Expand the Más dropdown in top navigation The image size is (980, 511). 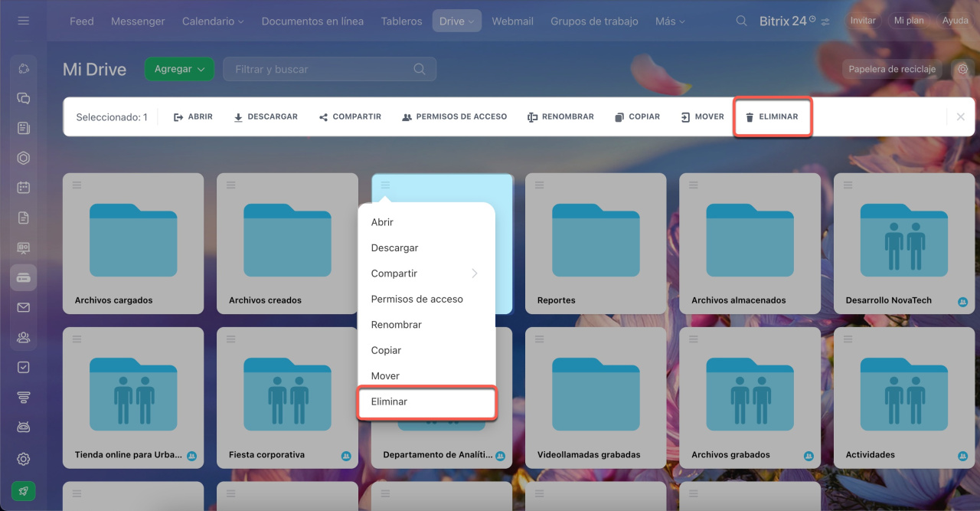(x=671, y=21)
